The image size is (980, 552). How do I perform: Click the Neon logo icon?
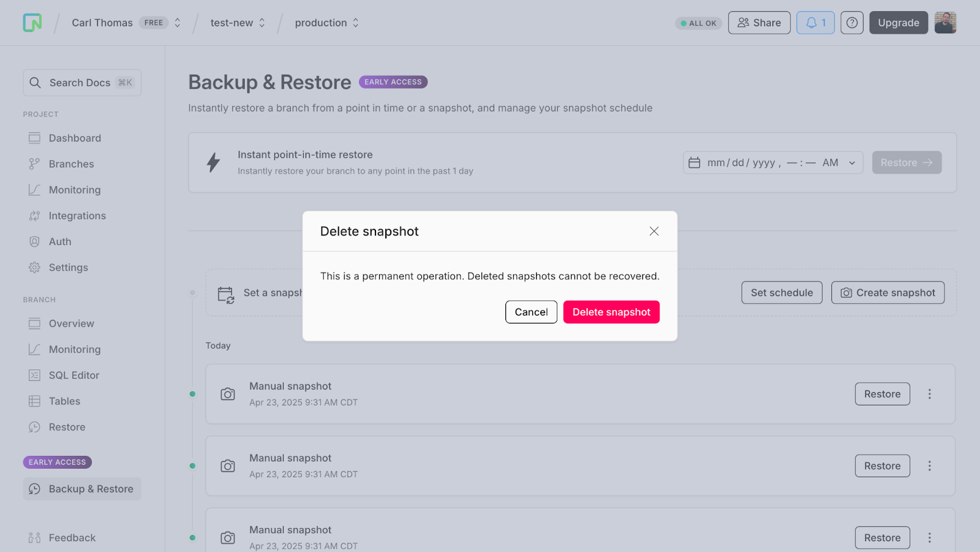tap(32, 23)
